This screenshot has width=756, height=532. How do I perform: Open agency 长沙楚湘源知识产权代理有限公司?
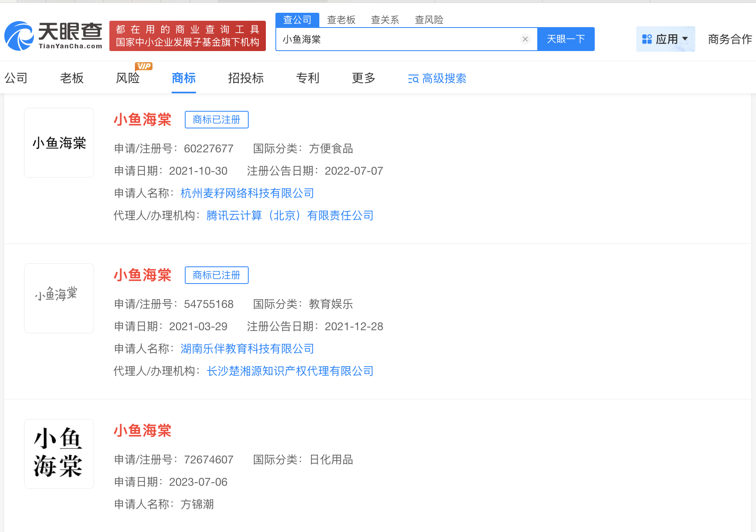[290, 371]
